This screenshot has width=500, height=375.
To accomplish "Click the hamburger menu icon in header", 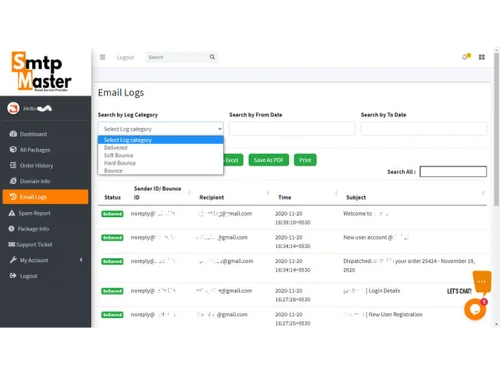I will point(103,57).
